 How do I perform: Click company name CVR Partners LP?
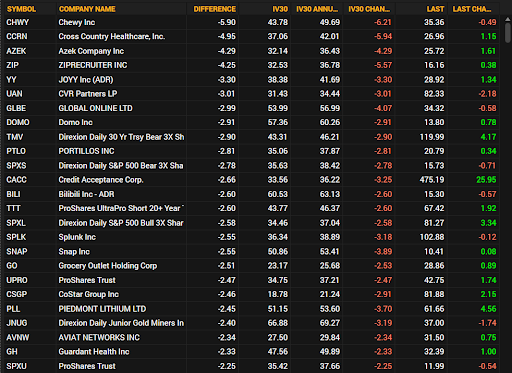pyautogui.click(x=88, y=94)
